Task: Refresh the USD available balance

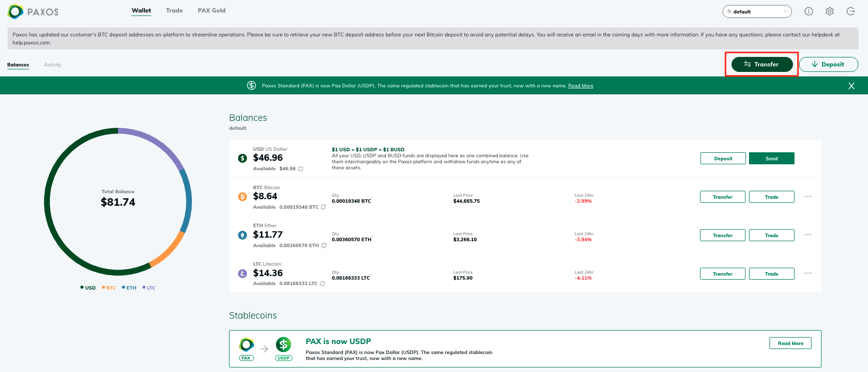Action: point(300,169)
